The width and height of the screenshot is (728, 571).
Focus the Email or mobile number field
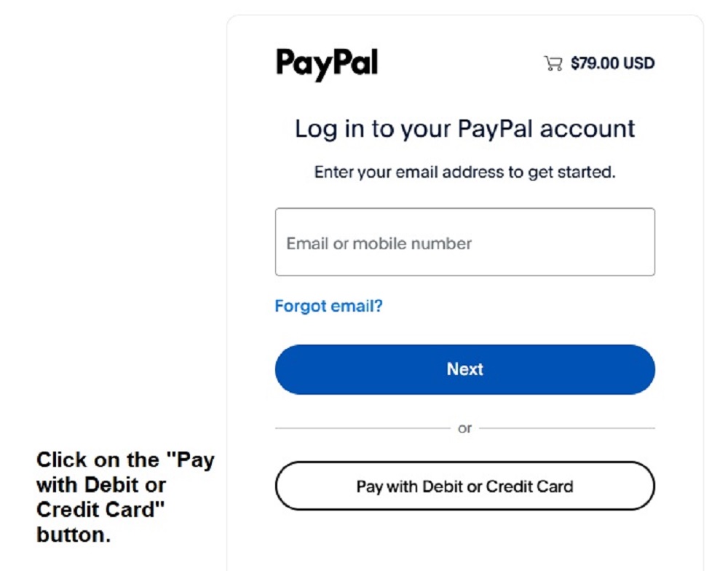pos(464,243)
